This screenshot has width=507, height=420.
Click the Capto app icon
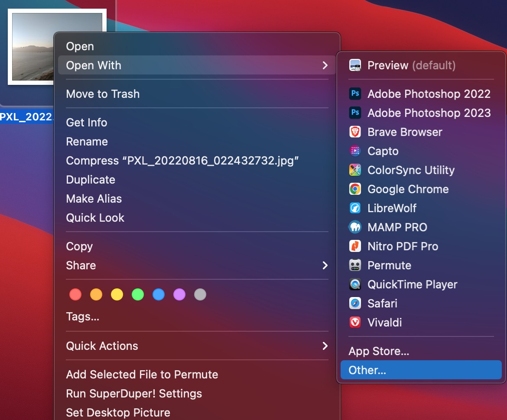(355, 151)
